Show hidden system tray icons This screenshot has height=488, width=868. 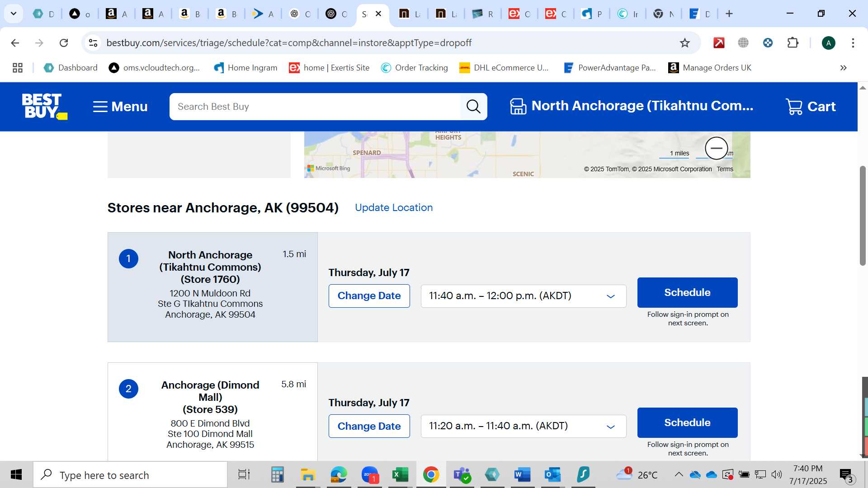click(679, 474)
